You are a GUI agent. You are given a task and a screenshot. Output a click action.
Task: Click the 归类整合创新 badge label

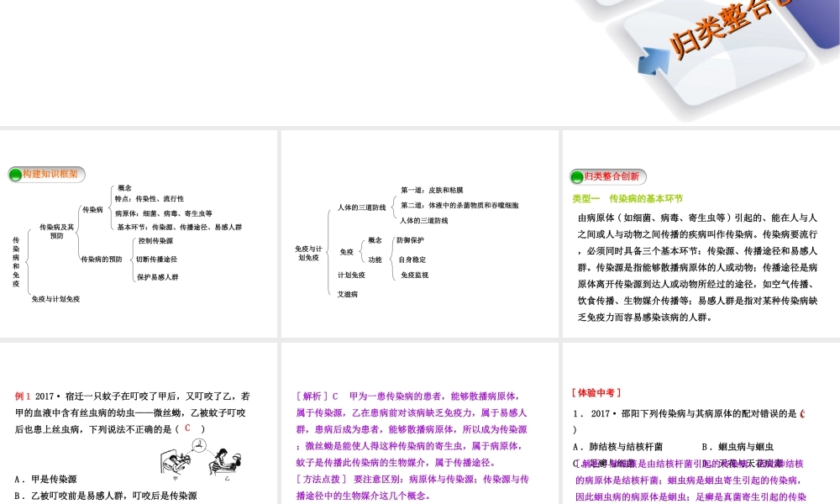[x=612, y=176]
